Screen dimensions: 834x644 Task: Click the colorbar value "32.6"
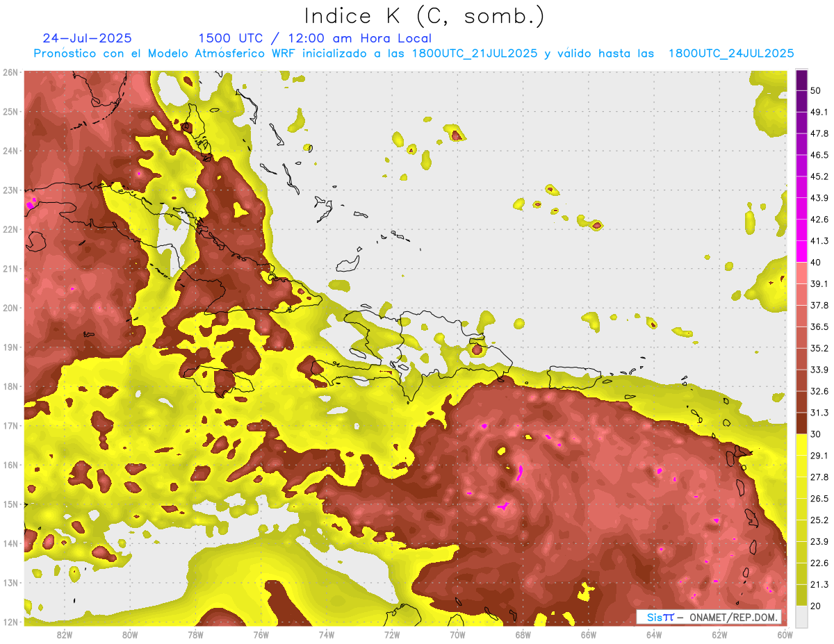pyautogui.click(x=819, y=391)
